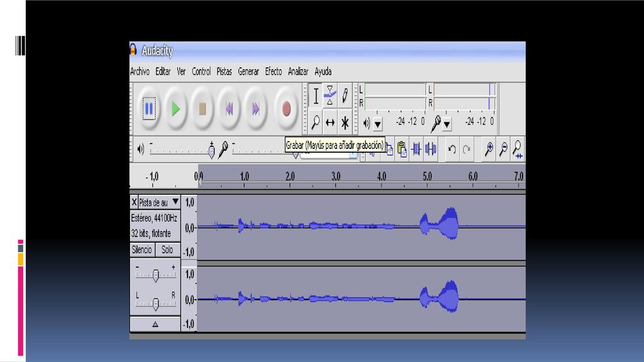Click the '32 bits, flotante' track info text

pyautogui.click(x=151, y=234)
